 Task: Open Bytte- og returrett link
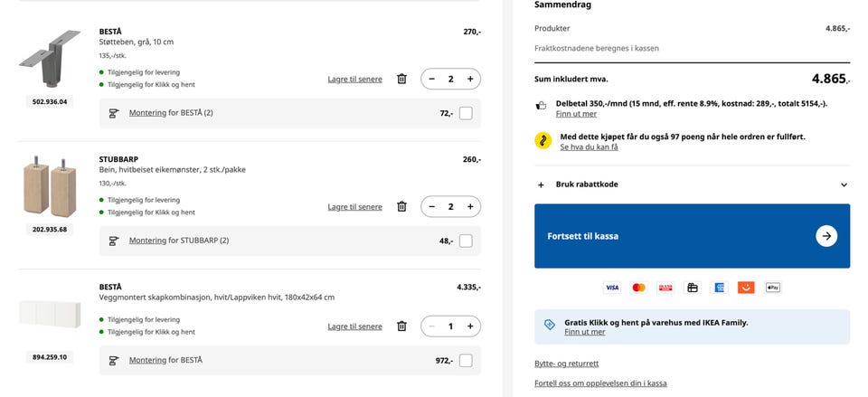[x=566, y=364]
